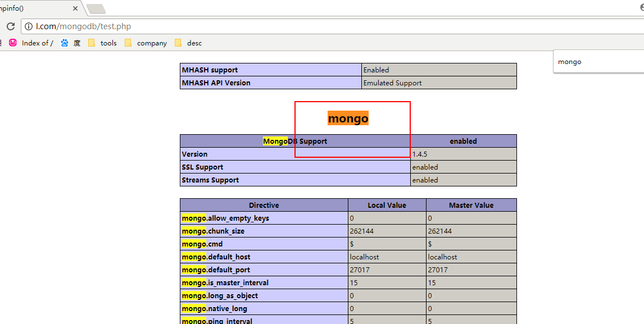Viewport: 644px width, 324px height.
Task: Expand the desc bookmark folder
Action: point(188,43)
